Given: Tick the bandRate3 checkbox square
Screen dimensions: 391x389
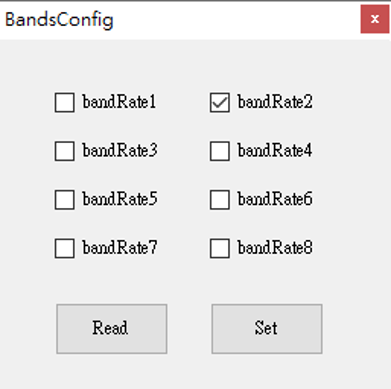Looking at the screenshot, I should 65,151.
